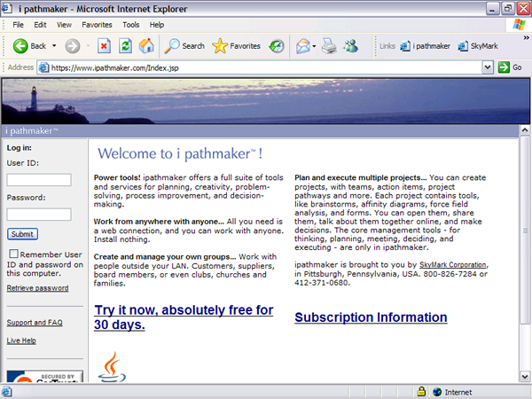This screenshot has width=532, height=399.
Task: Click the Windows flag logo throbber
Action: (519, 25)
